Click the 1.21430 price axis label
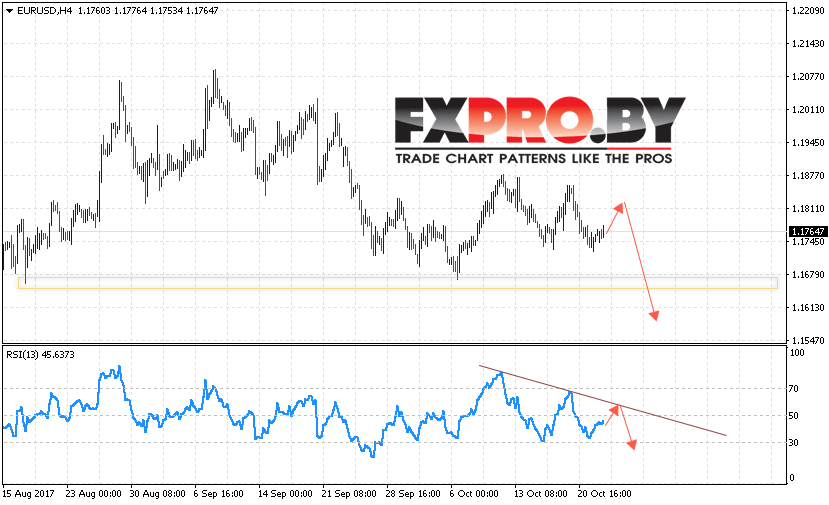 (x=808, y=44)
